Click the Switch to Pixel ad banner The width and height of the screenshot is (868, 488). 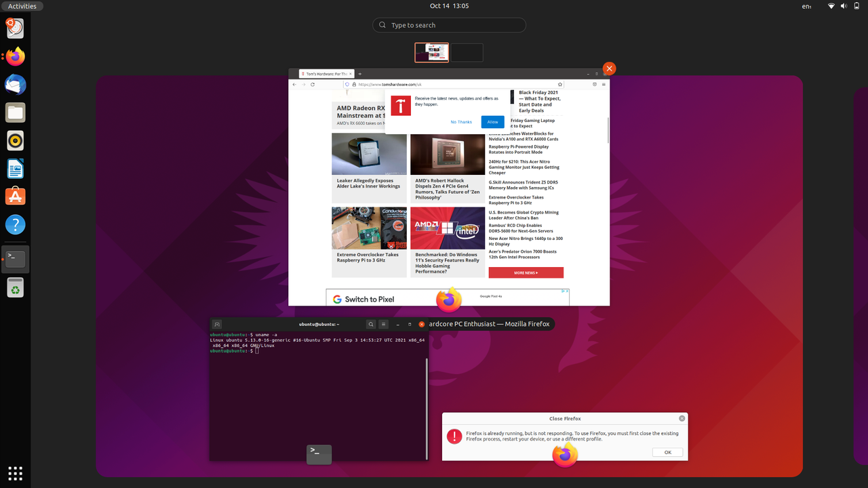448,298
